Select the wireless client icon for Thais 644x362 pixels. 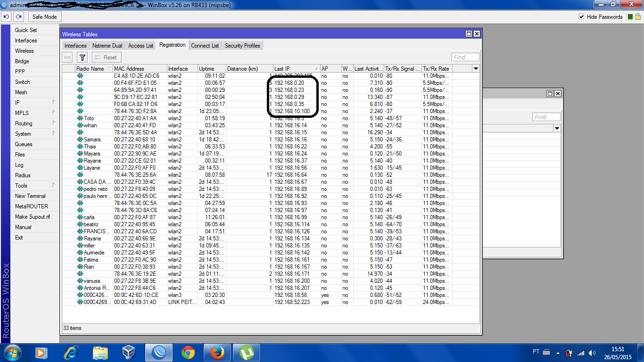[80, 147]
